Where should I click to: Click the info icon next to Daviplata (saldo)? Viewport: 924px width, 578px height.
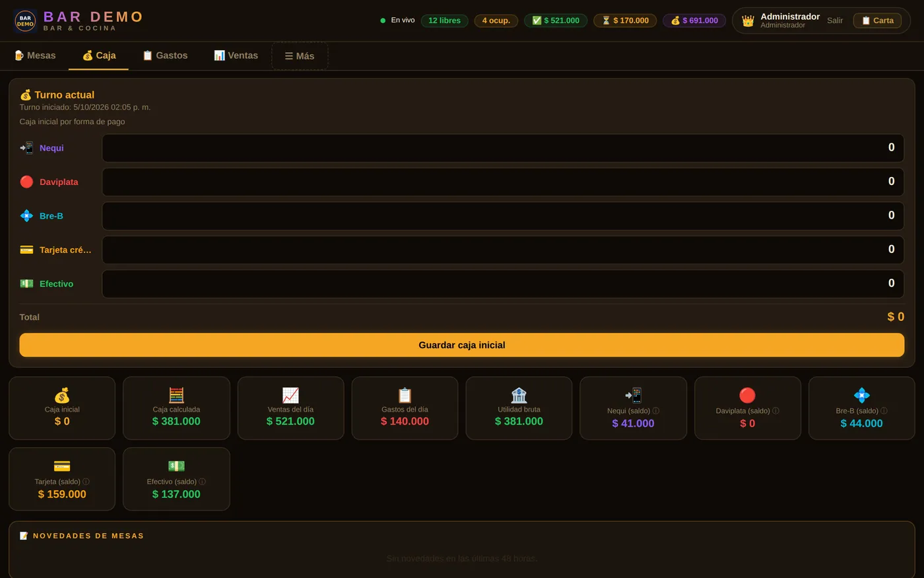coord(775,411)
